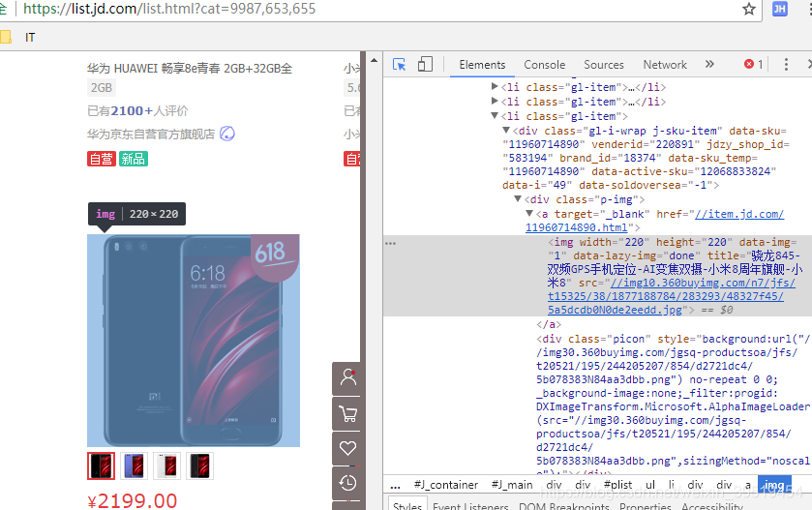Image resolution: width=812 pixels, height=510 pixels.
Task: Activate the inspect element picker tool
Action: 400,65
